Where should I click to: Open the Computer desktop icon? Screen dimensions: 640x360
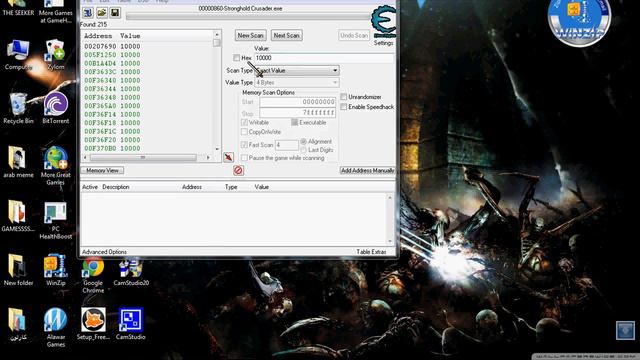click(x=18, y=55)
